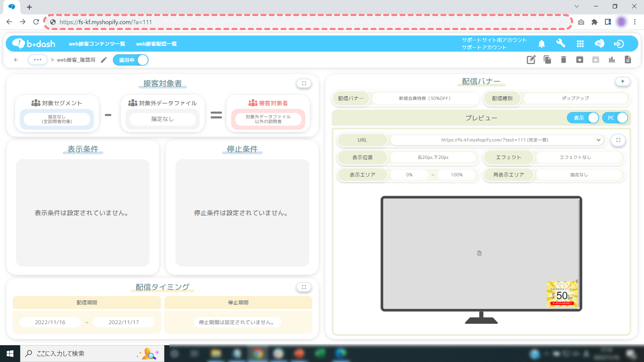644x362 pixels.
Task: Click the 対象セグメント 指定なし box
Action: pos(57,119)
